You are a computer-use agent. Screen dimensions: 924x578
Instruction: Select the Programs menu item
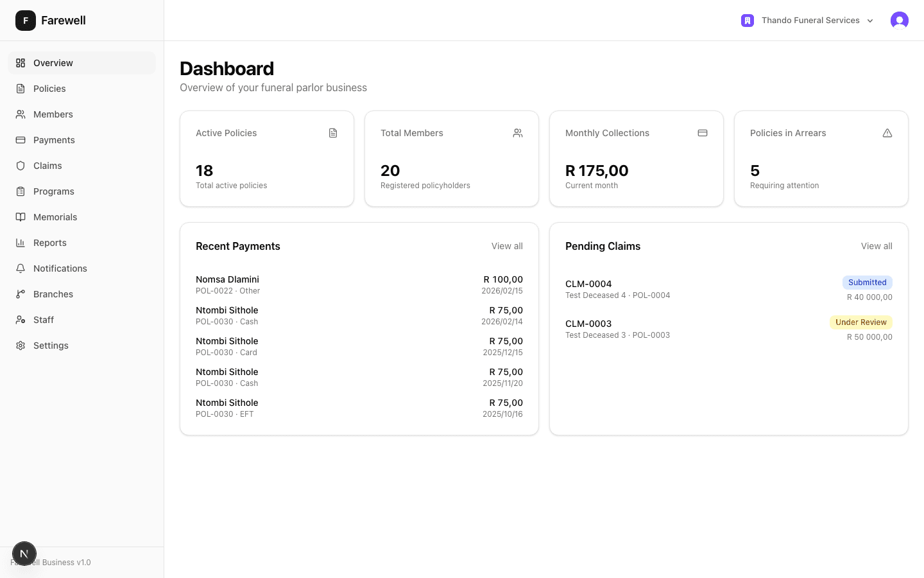click(x=53, y=191)
